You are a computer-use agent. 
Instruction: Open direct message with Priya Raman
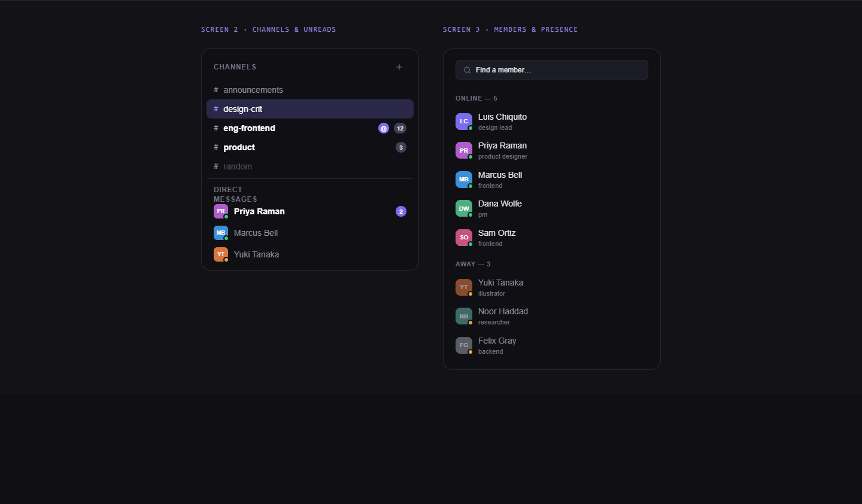pos(310,211)
